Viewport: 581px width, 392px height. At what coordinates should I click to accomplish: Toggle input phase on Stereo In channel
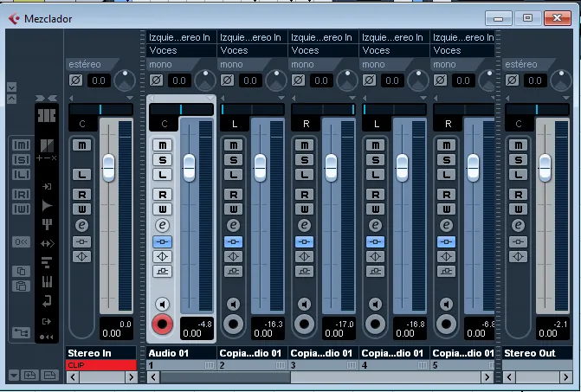click(x=74, y=80)
